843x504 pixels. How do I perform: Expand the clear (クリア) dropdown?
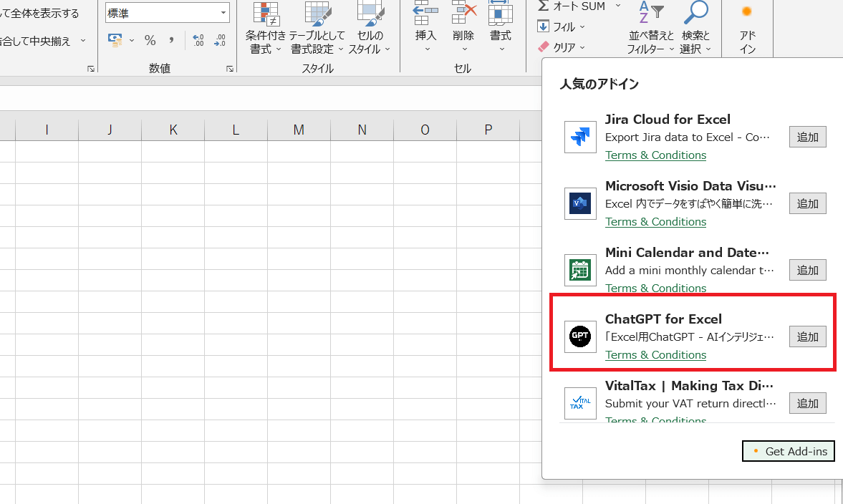(582, 47)
